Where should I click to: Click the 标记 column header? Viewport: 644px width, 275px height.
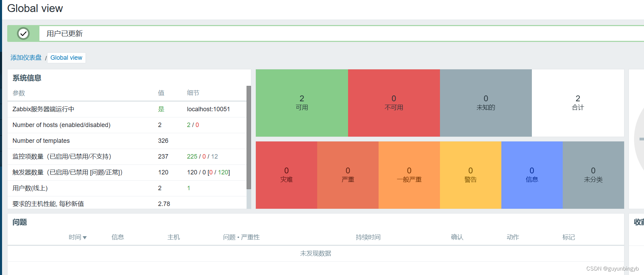point(569,237)
